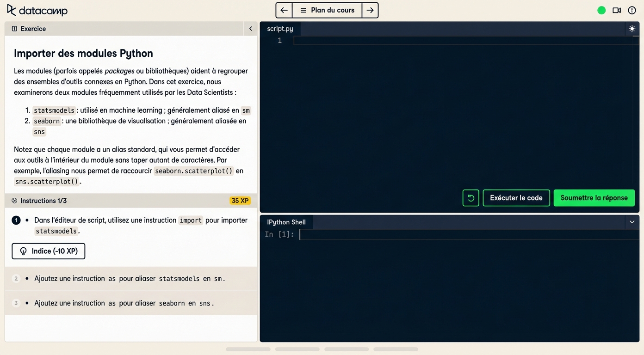Collapse IPython Shell with chevron down
The image size is (644, 355).
pyautogui.click(x=632, y=222)
